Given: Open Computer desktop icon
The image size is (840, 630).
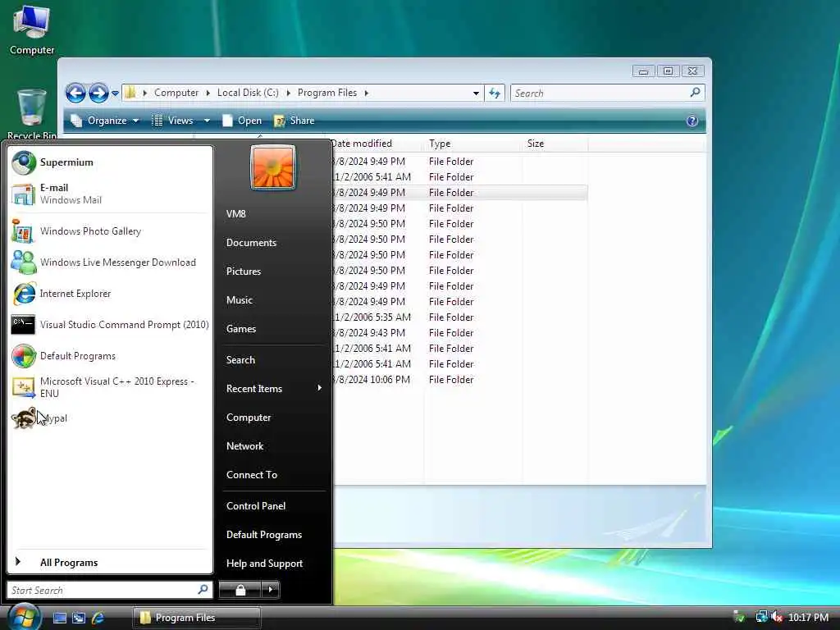Looking at the screenshot, I should pos(32,31).
